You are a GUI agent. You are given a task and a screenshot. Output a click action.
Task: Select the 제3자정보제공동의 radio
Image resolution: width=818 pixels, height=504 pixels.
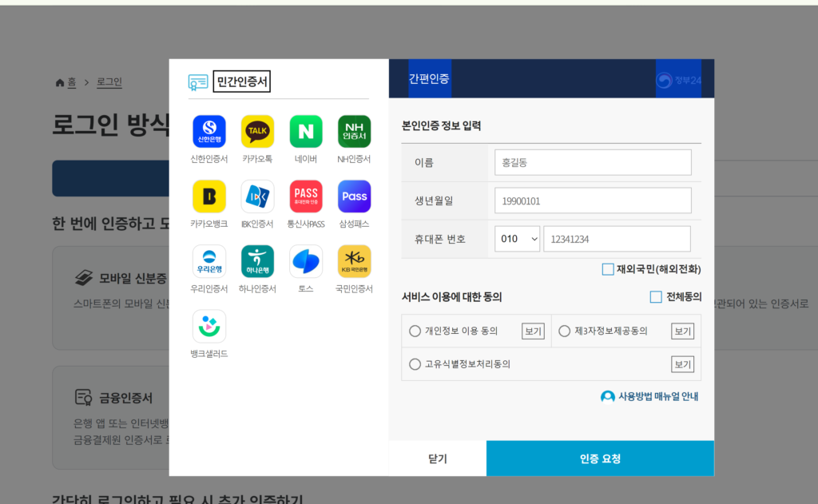click(565, 331)
